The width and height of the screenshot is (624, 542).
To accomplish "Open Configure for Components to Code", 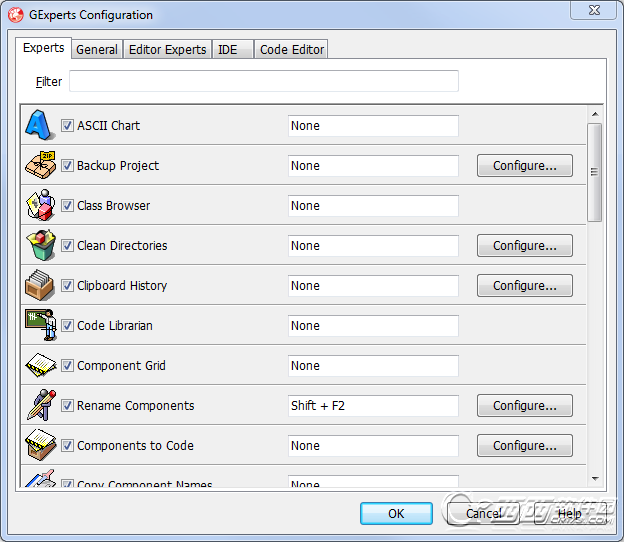I will coord(525,445).
